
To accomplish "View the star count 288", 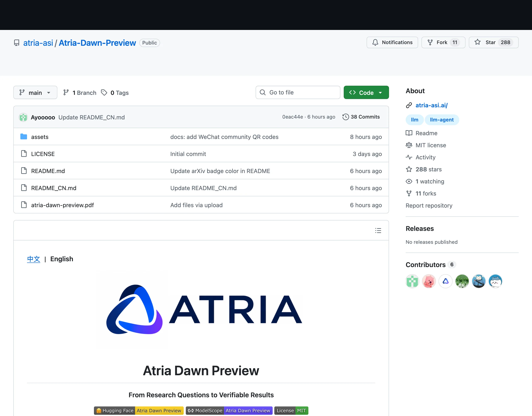I will click(x=505, y=42).
